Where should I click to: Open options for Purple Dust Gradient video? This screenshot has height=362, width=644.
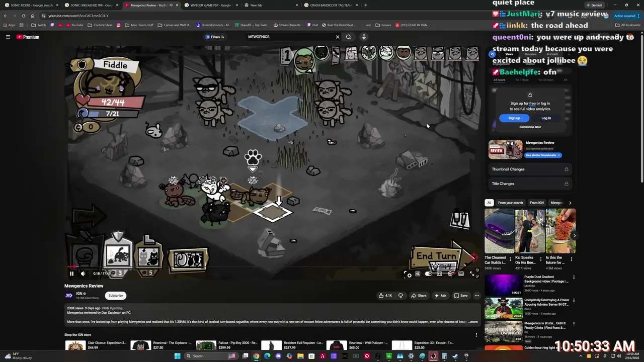[574, 278]
